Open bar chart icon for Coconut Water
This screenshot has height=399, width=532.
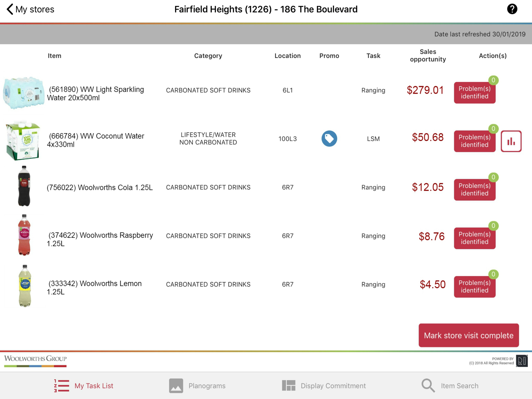pos(511,141)
